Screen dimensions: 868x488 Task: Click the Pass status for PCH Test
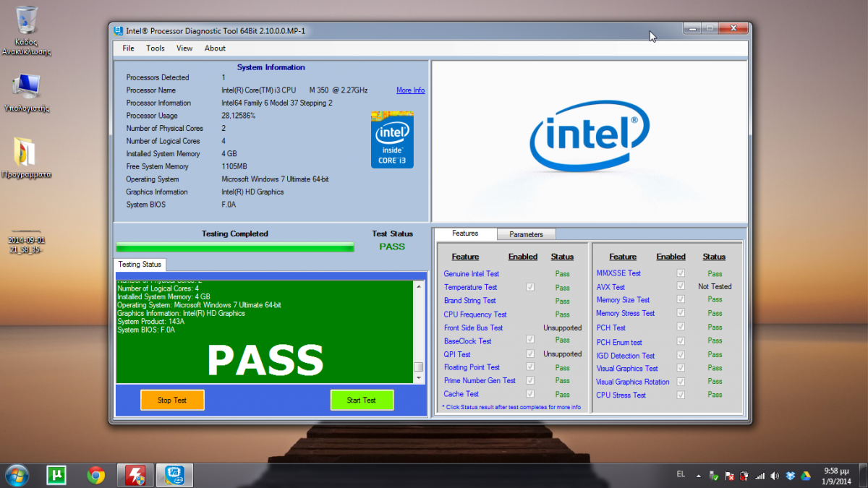715,328
